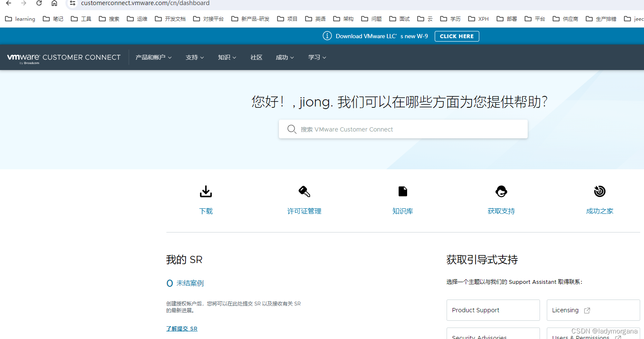Open the 获取支持 link
644x339 pixels.
pos(501,211)
